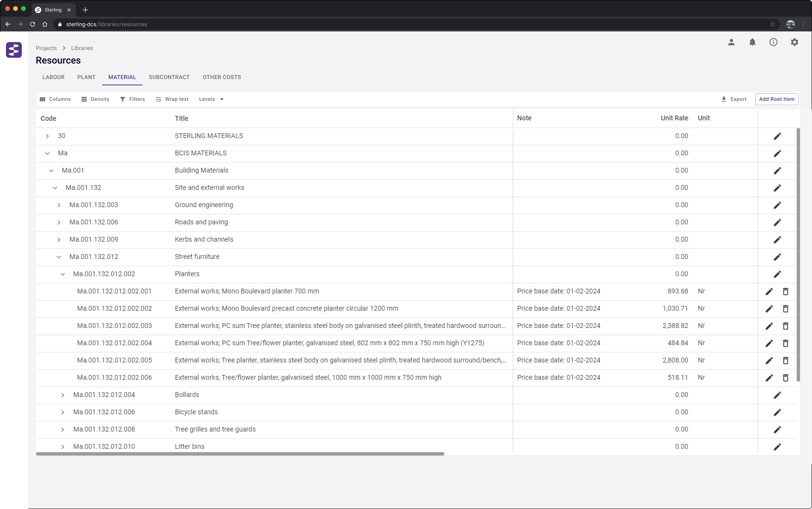
Task: Change the table Density
Action: pyautogui.click(x=95, y=99)
